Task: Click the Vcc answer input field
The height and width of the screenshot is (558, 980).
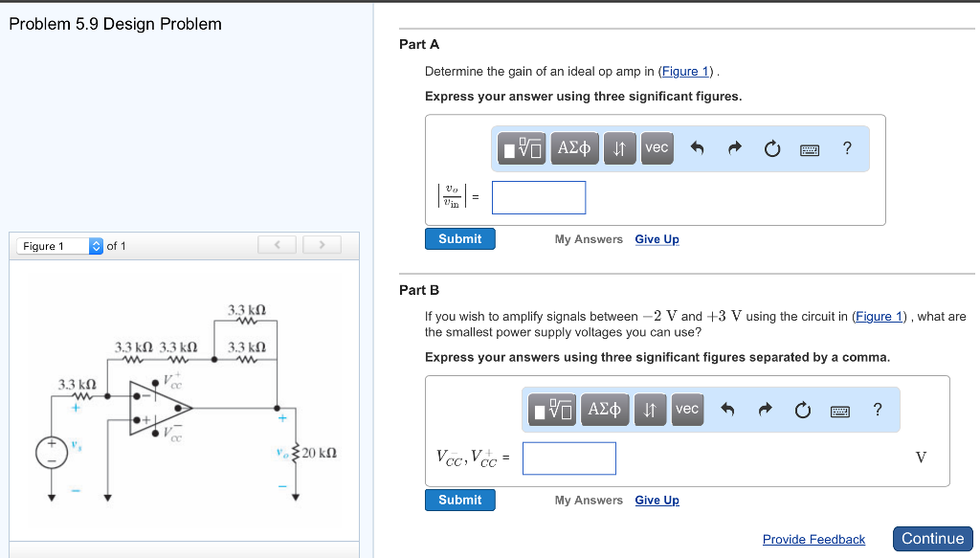Action: coord(569,458)
